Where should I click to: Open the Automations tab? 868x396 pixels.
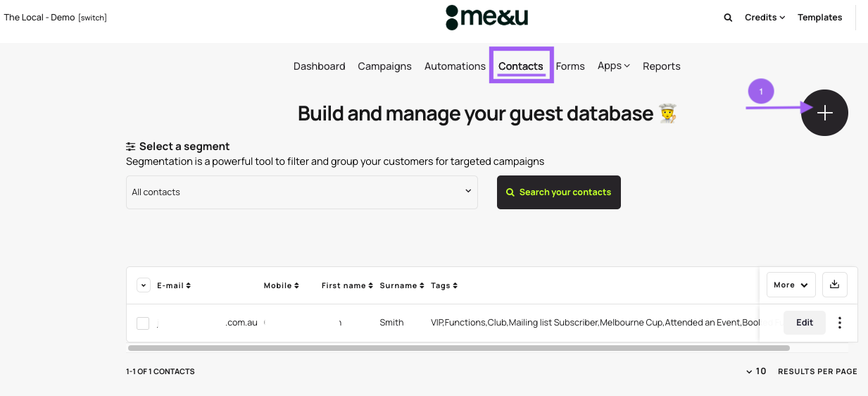pos(455,66)
